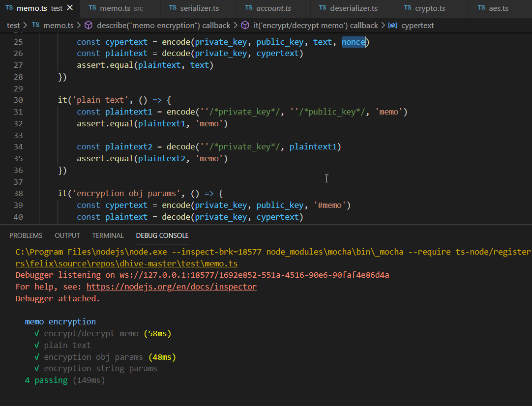Open the nodejs.org inspector docs link
This screenshot has width=532, height=406.
(171, 287)
